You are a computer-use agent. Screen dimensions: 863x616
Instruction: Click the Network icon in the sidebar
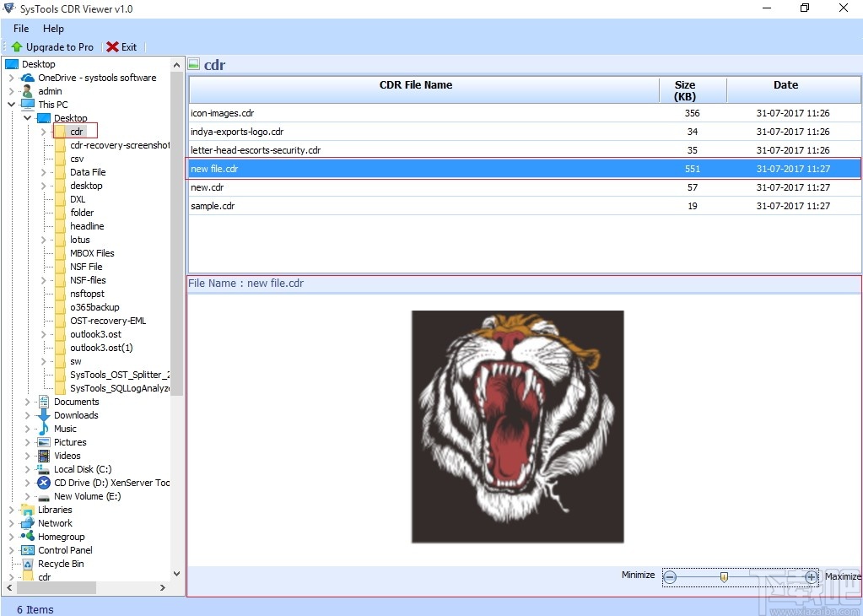pyautogui.click(x=26, y=522)
